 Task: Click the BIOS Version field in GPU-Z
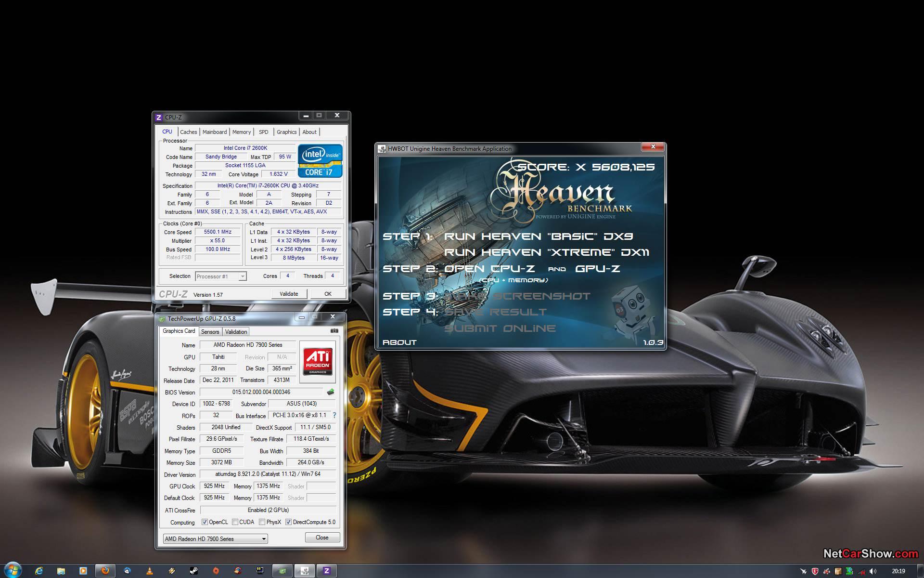click(261, 392)
